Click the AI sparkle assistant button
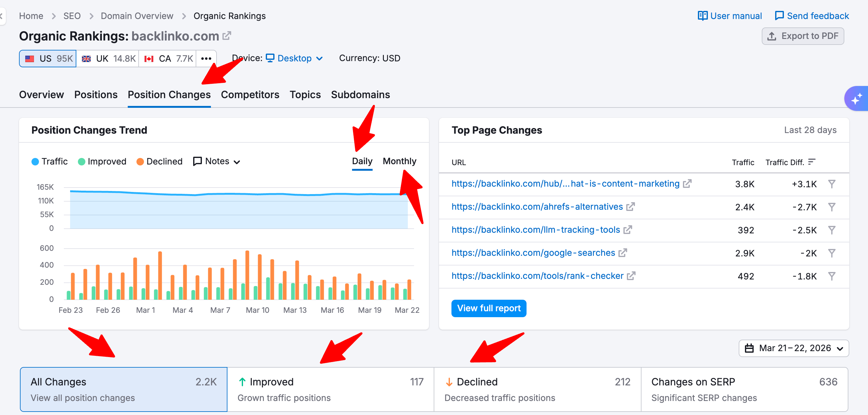868x415 pixels. coord(856,99)
